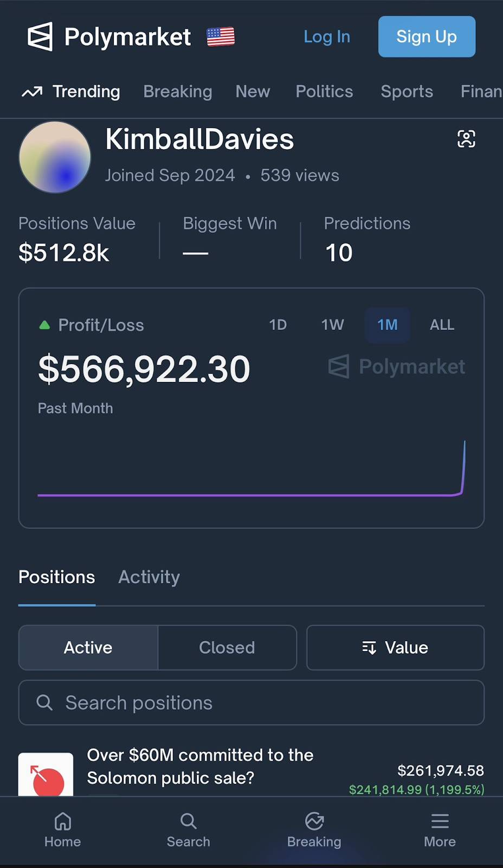Show ALL time profit/loss

[442, 325]
